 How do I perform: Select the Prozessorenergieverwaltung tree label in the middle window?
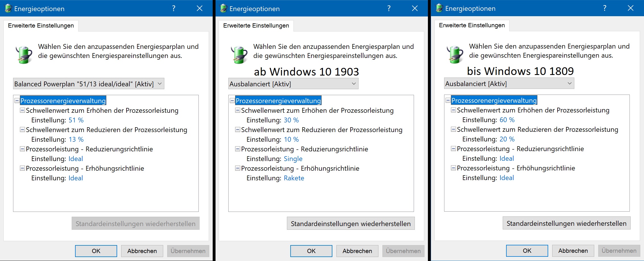(278, 101)
